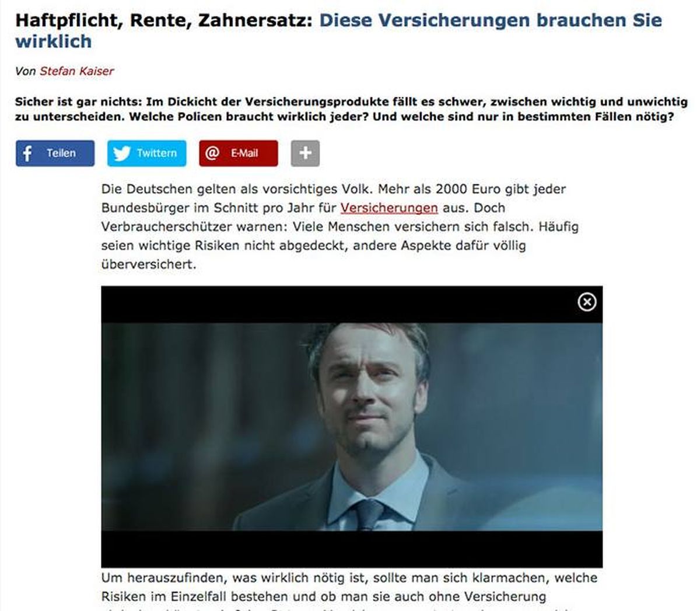Click the Facebook 'f' logo icon
This screenshot has height=611, width=700.
click(27, 153)
